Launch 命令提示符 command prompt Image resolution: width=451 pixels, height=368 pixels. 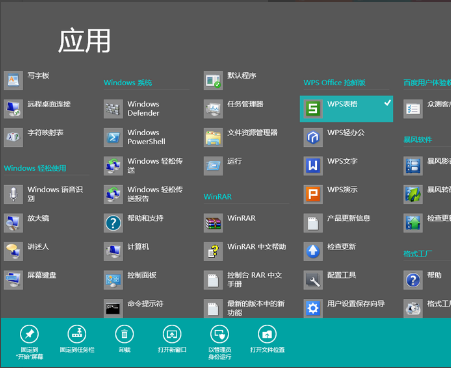(134, 308)
